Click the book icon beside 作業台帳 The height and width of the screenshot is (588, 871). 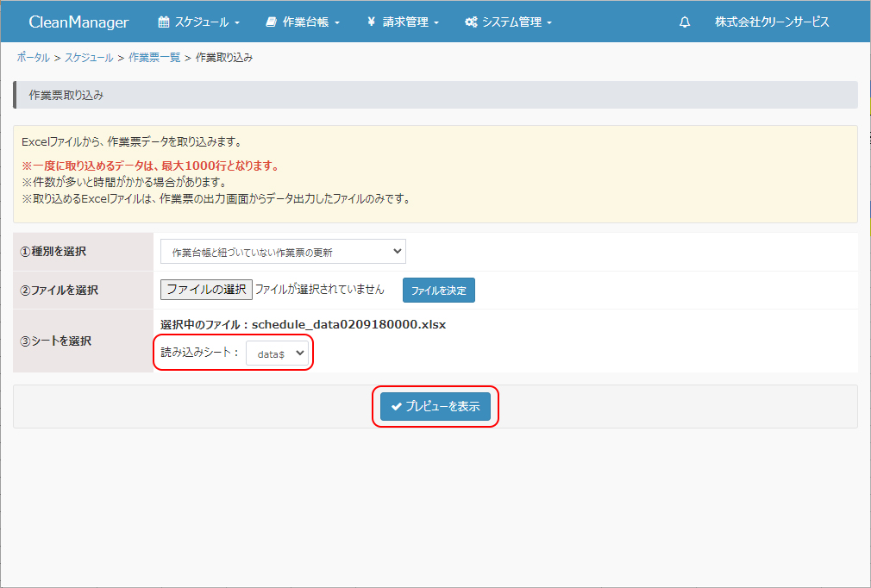pos(271,22)
